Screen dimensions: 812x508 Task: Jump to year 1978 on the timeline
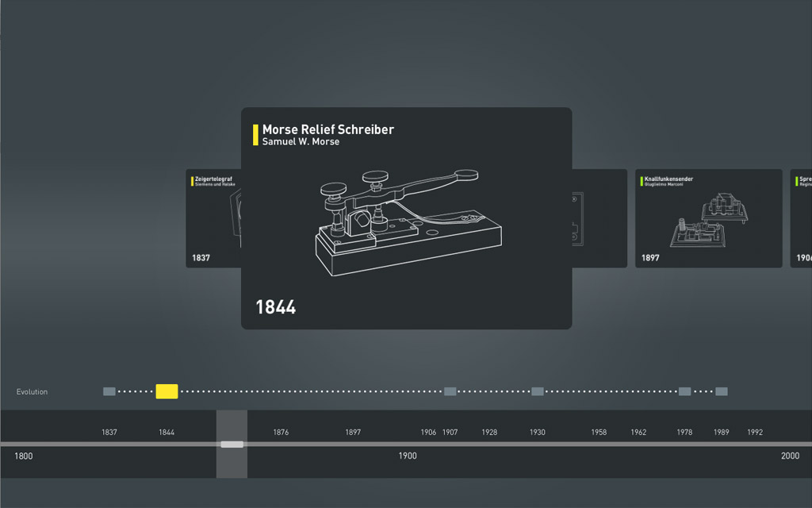click(x=684, y=432)
